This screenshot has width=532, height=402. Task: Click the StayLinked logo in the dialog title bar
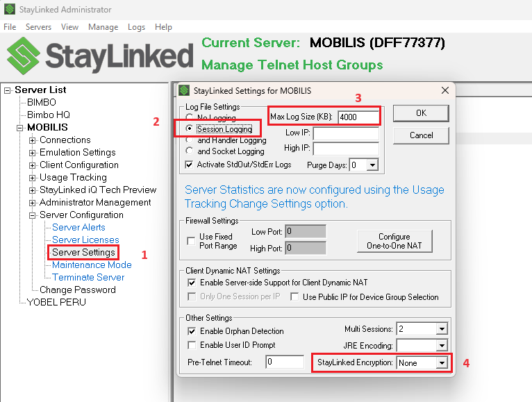[x=185, y=91]
